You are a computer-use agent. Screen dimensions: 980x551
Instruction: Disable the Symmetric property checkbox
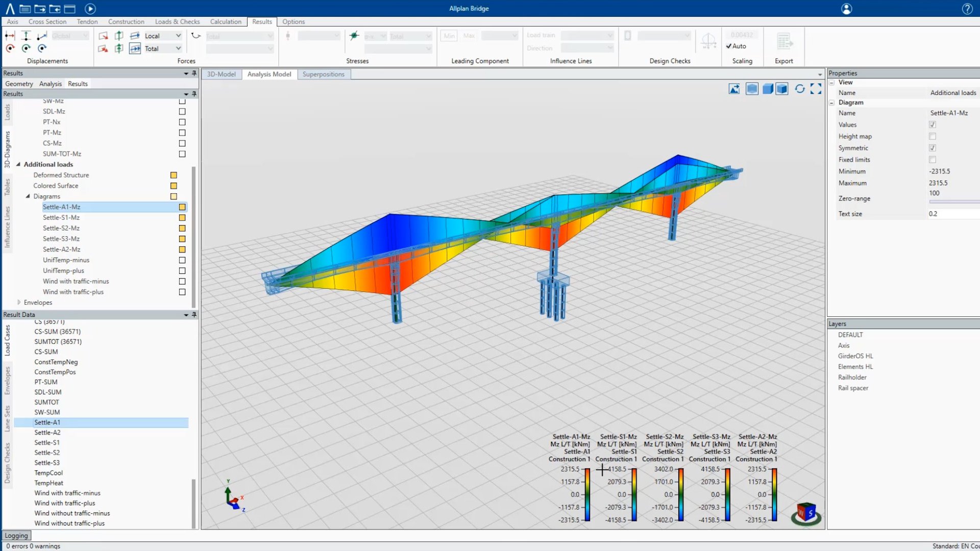(x=933, y=148)
